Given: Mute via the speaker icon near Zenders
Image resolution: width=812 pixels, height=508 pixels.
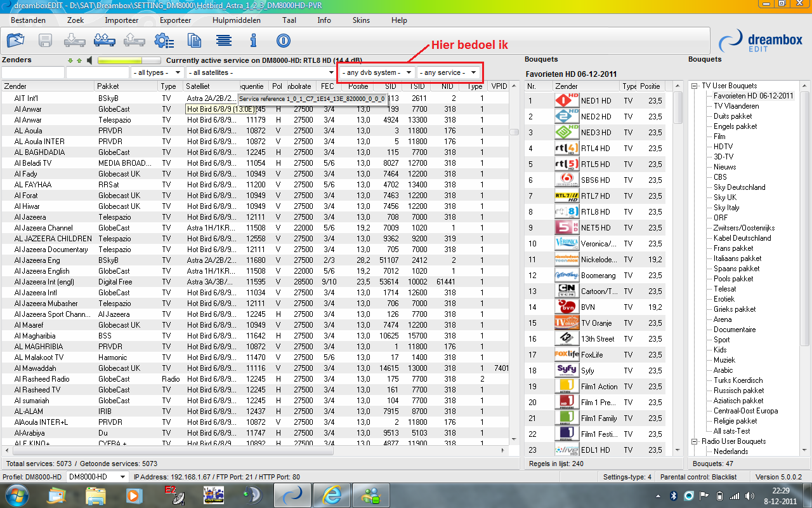Looking at the screenshot, I should 90,60.
